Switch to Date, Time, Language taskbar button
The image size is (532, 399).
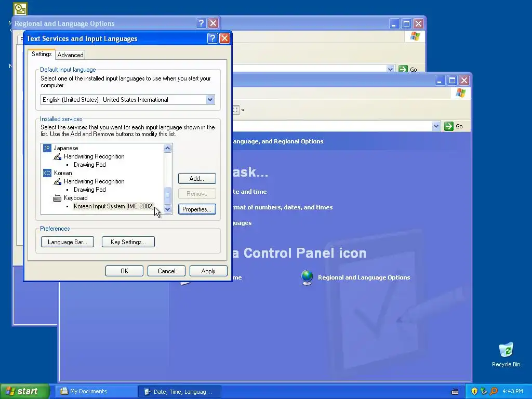point(180,392)
